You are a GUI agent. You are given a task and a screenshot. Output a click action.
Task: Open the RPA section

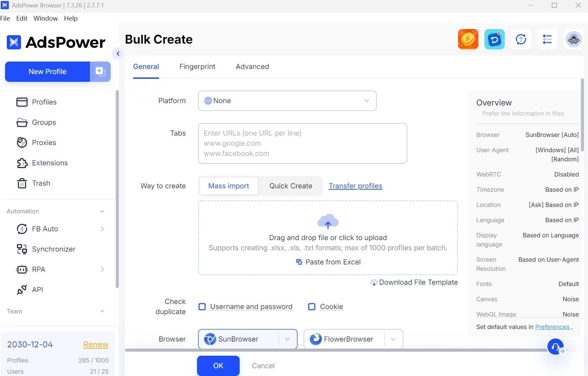click(39, 269)
